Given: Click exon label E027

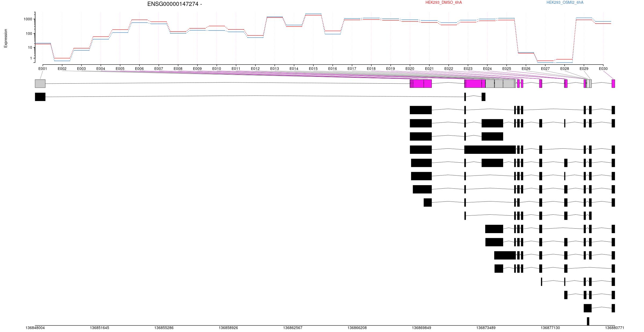Looking at the screenshot, I should coord(545,69).
